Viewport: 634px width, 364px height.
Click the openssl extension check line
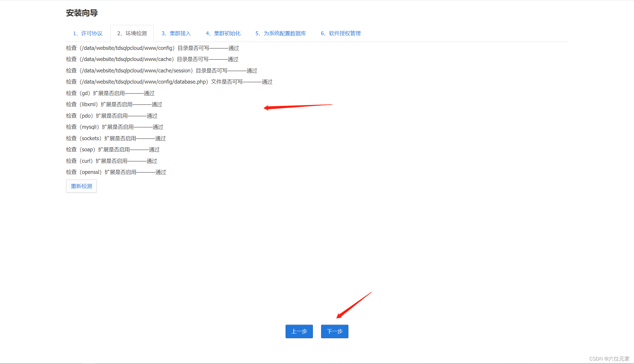(x=116, y=172)
